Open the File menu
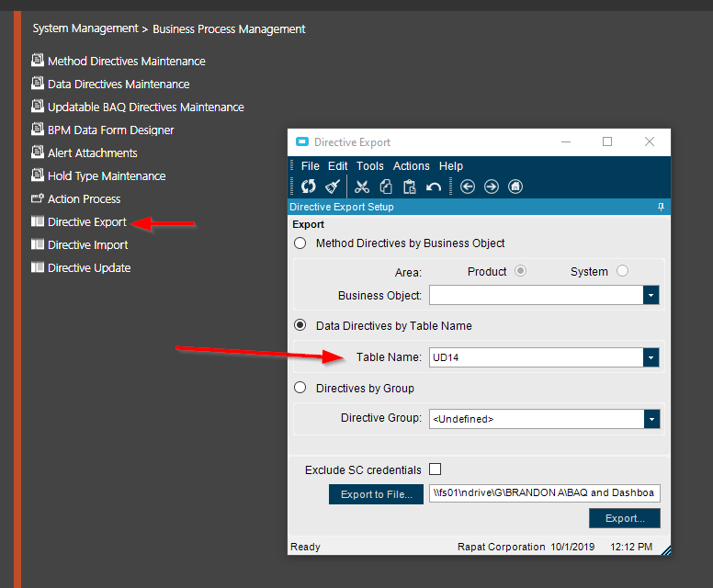713x588 pixels. pos(311,166)
